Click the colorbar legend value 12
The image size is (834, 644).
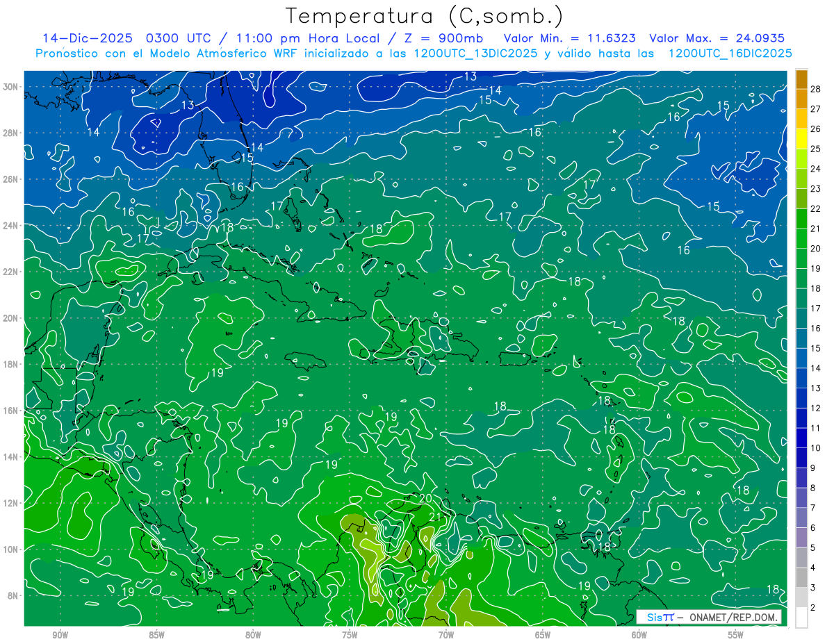[815, 408]
